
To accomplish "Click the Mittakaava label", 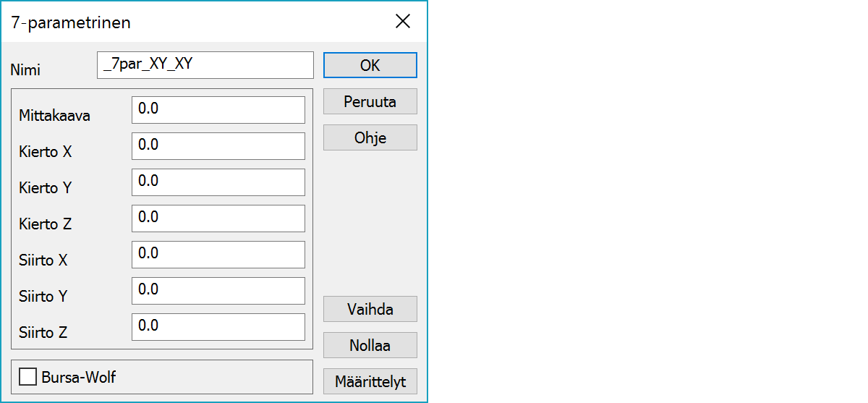I will coord(55,115).
